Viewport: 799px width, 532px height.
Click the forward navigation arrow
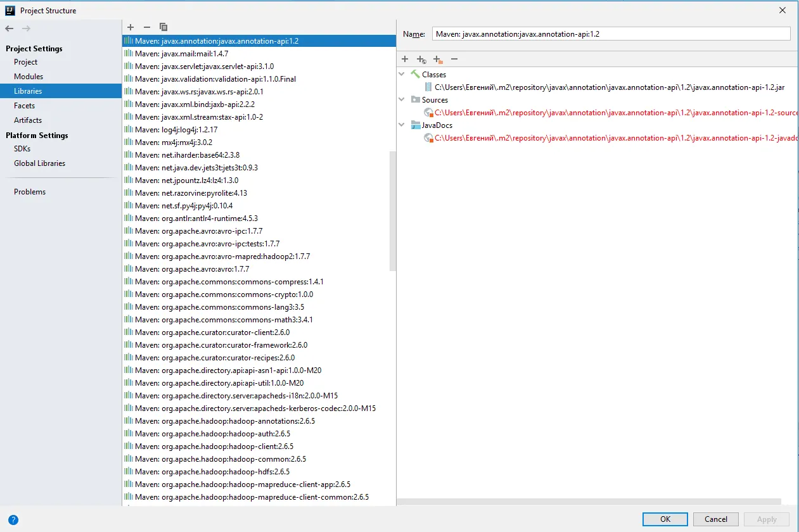[26, 28]
